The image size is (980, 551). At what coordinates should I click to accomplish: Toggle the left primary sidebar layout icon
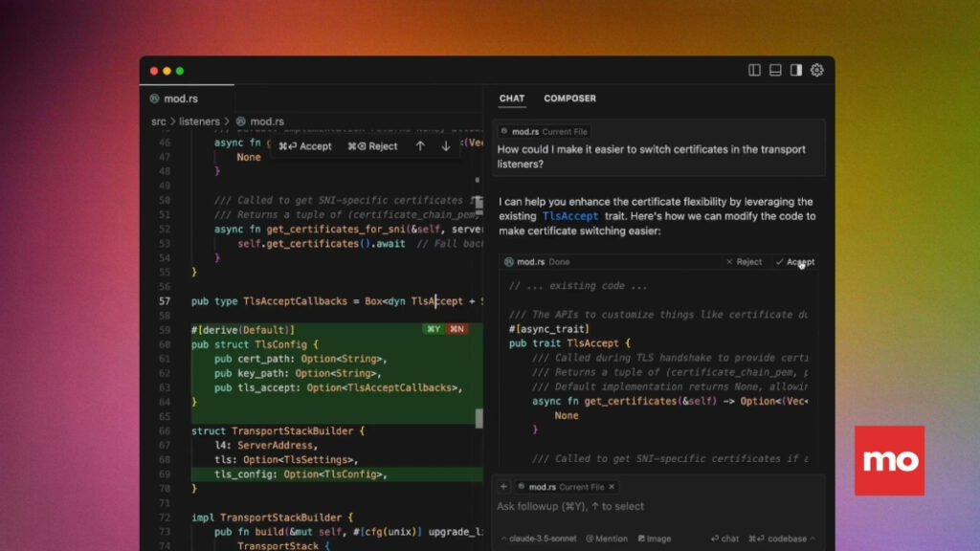[754, 70]
